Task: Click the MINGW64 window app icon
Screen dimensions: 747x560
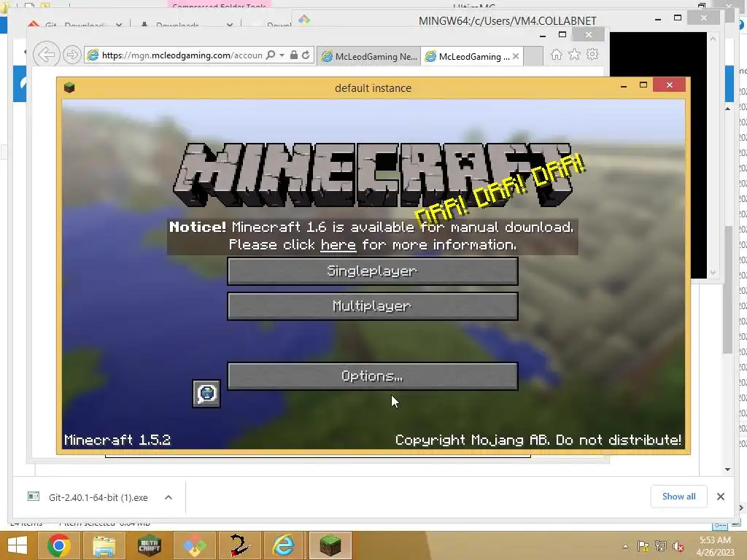Action: (304, 20)
